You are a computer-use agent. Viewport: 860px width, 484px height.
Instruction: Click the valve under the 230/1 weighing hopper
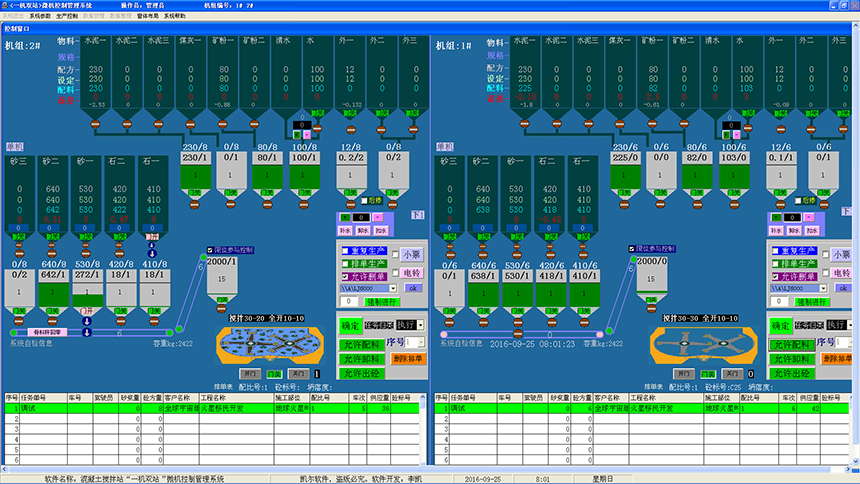coord(195,205)
